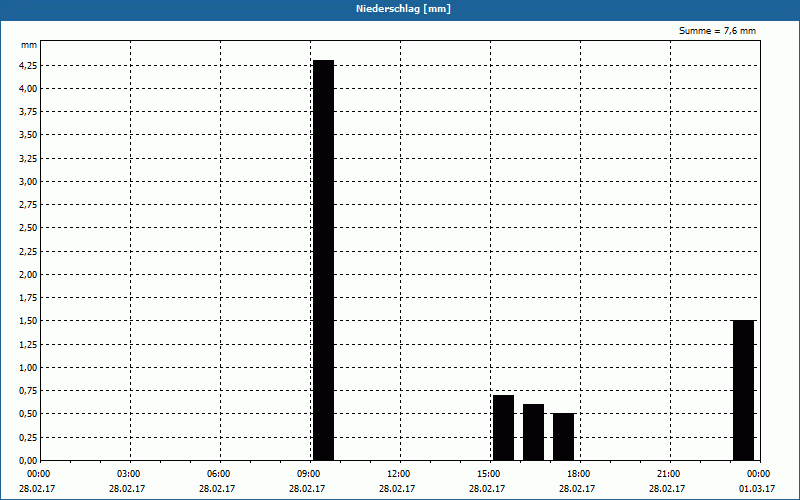Click the 12:00 time label on the x-axis
The image size is (800, 500).
click(398, 474)
